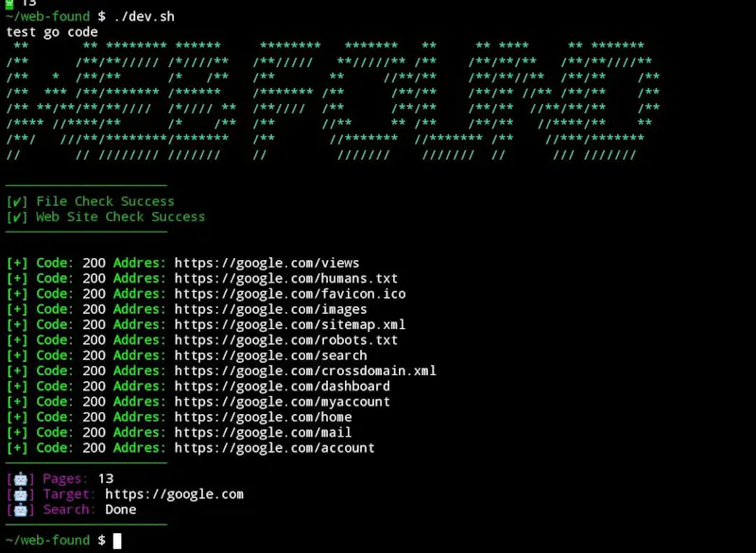Click 'File Check Success' status line

click(105, 201)
